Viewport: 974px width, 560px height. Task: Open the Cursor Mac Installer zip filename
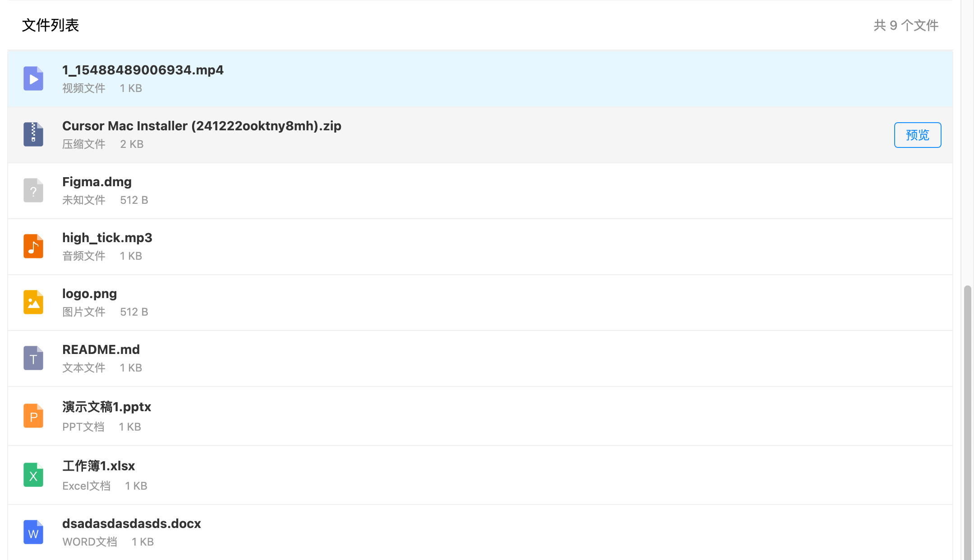(x=202, y=126)
